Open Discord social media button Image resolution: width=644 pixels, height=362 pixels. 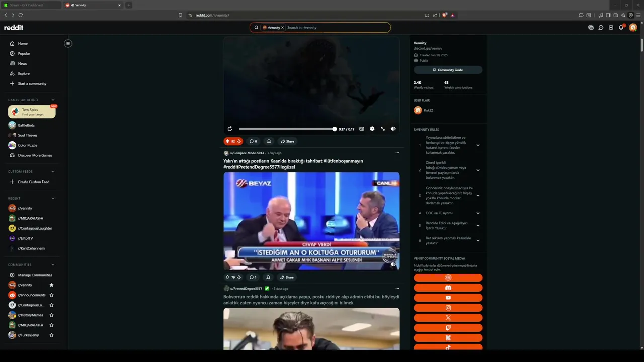pos(448,288)
